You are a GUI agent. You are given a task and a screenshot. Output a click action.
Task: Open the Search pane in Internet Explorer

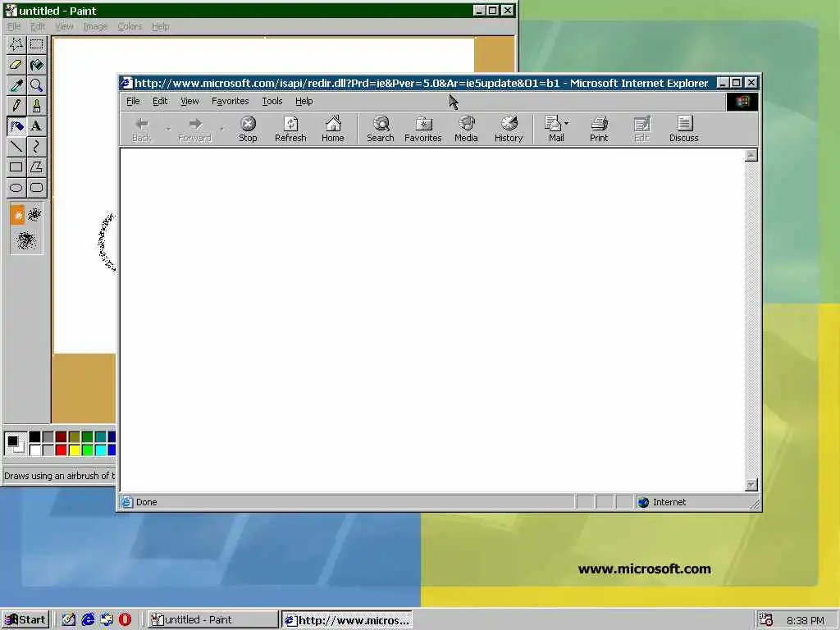(x=381, y=129)
